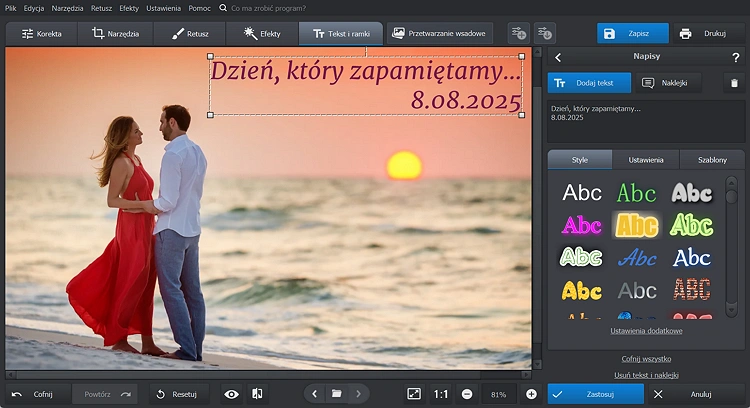
Task: Choose the magenta glowing Abc style
Action: (582, 225)
